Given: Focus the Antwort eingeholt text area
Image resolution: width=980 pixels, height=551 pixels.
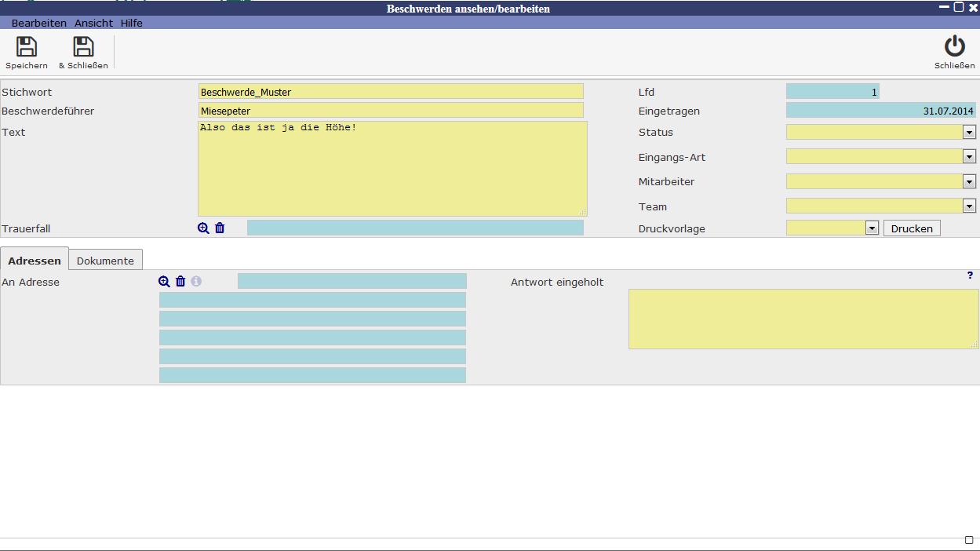Looking at the screenshot, I should click(803, 319).
